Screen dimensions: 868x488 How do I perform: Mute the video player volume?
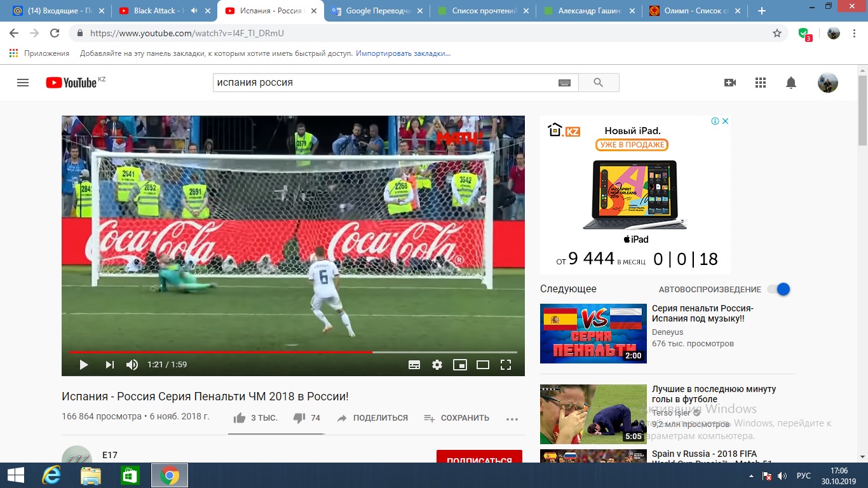(132, 365)
